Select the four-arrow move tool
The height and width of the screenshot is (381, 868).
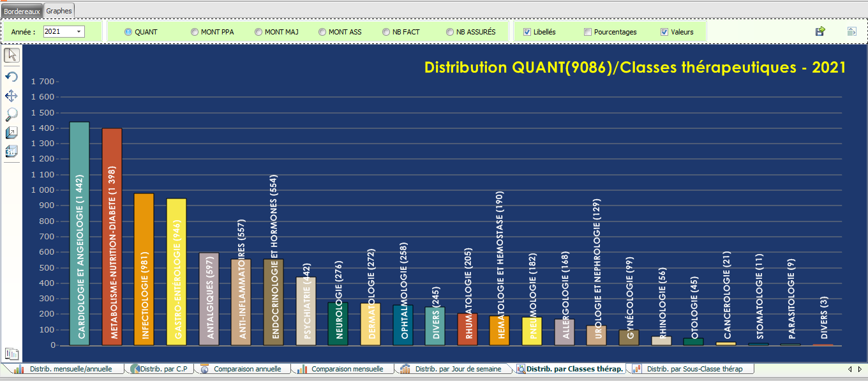pos(11,96)
